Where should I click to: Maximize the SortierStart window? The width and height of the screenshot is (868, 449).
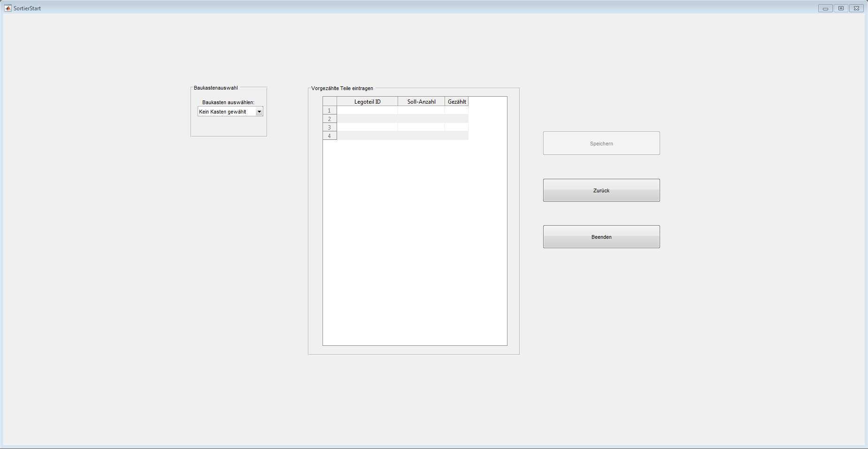coord(841,8)
